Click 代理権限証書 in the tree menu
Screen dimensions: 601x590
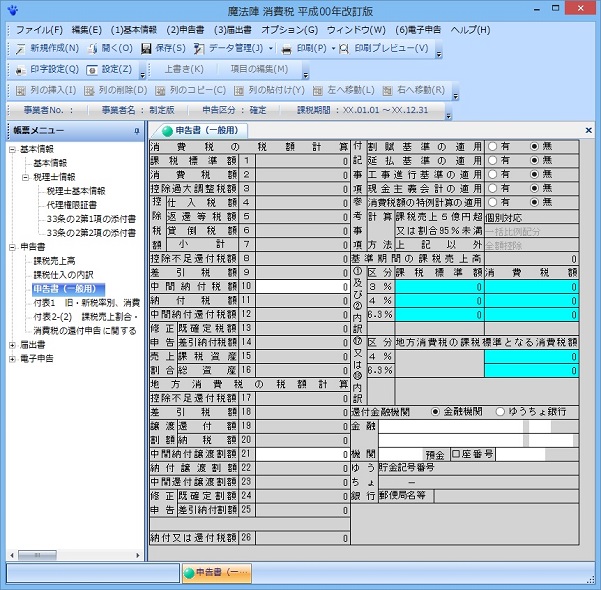74,205
